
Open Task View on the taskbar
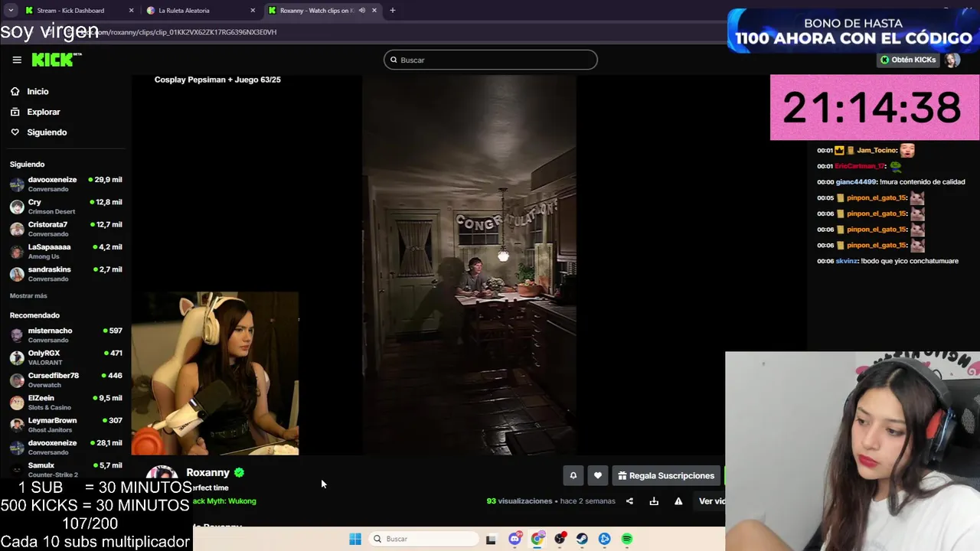point(491,539)
